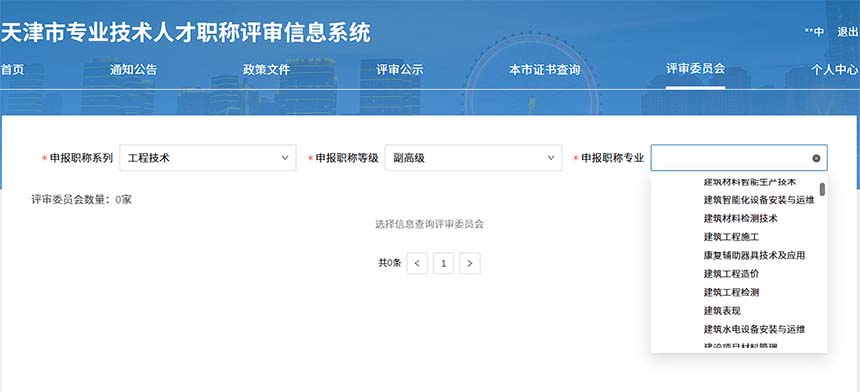Screen dimensions: 860x392
Task: Click the 天津市专业技术人才职称评审信息系统 title
Action: [185, 33]
